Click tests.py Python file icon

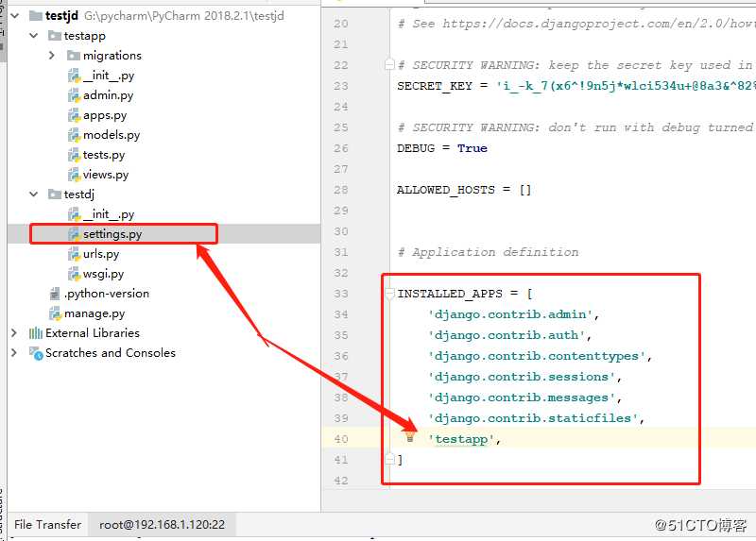(x=74, y=155)
